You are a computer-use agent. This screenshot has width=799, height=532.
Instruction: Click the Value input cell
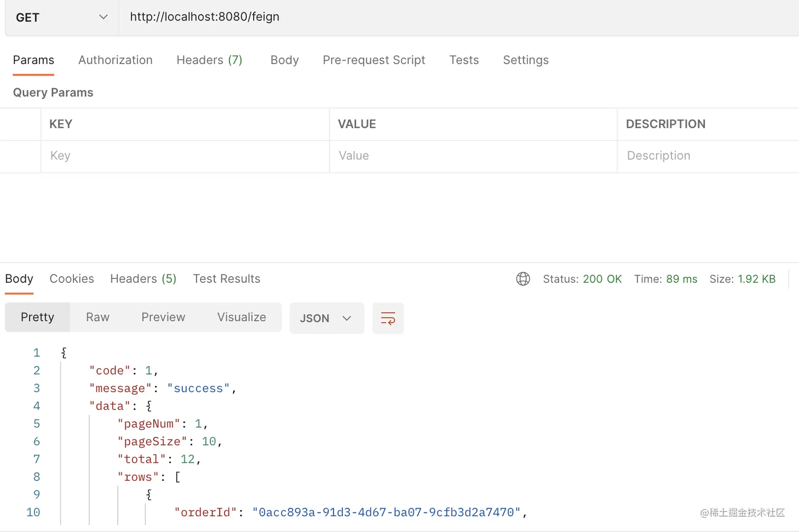click(x=473, y=156)
